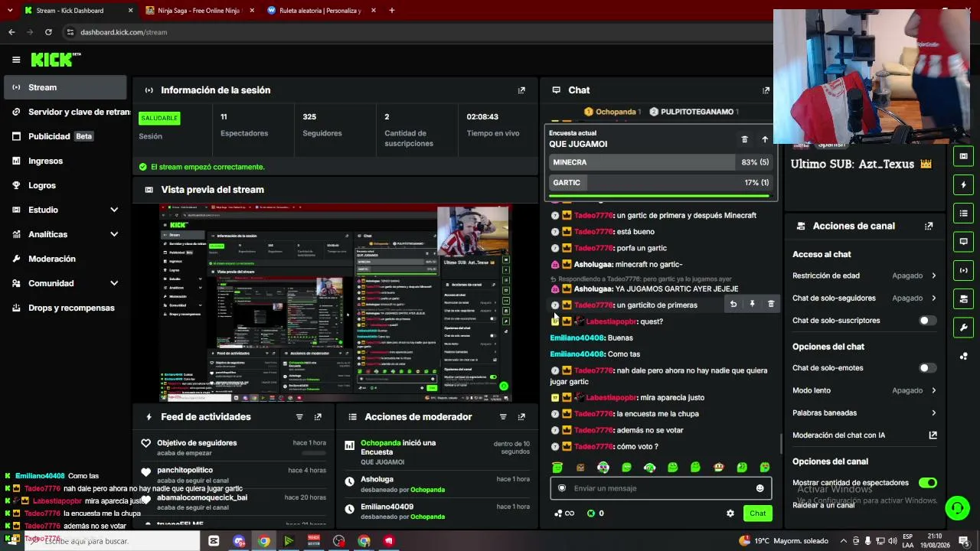
Task: Click the Kick logo
Action: (x=55, y=60)
